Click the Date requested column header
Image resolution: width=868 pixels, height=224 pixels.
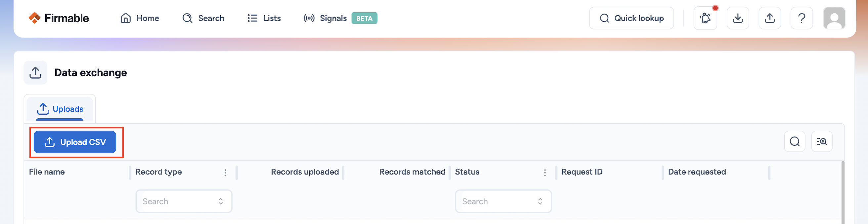697,172
